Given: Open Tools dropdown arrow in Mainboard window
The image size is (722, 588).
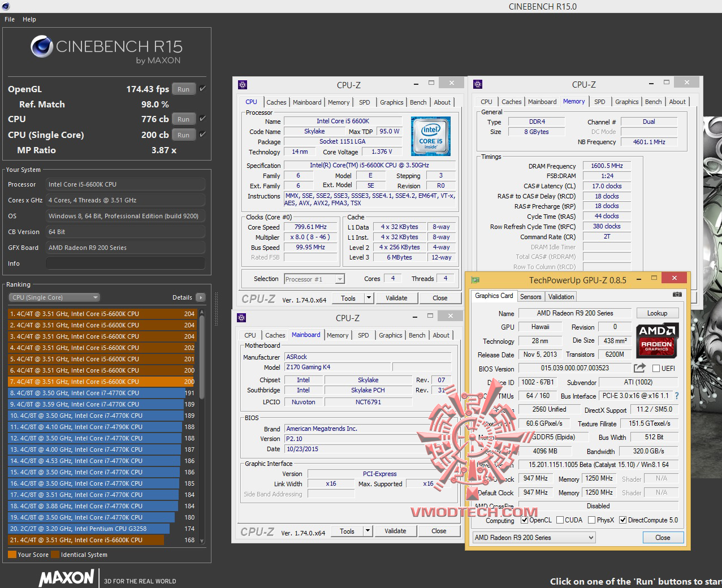Looking at the screenshot, I should [x=368, y=531].
